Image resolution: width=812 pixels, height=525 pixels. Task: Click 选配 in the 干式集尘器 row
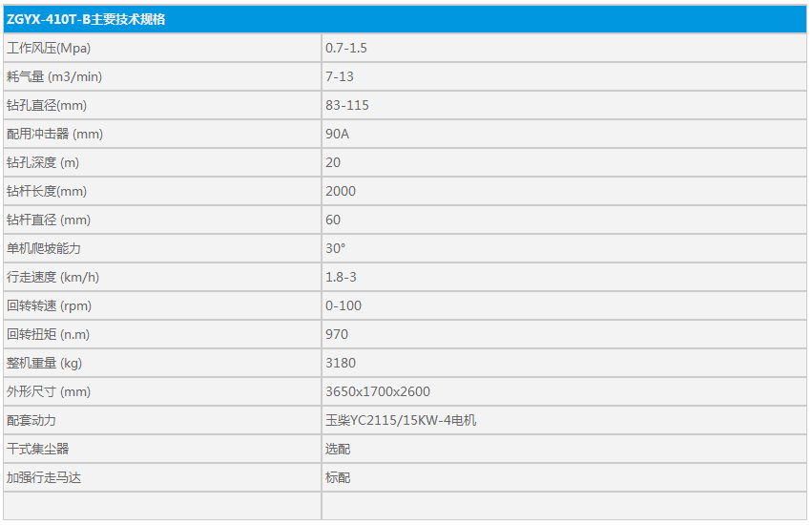click(x=338, y=449)
